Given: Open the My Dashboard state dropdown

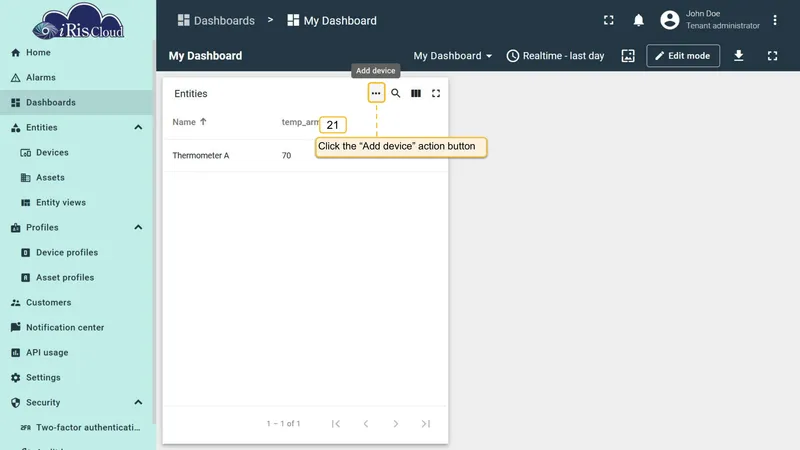Looking at the screenshot, I should [x=453, y=56].
